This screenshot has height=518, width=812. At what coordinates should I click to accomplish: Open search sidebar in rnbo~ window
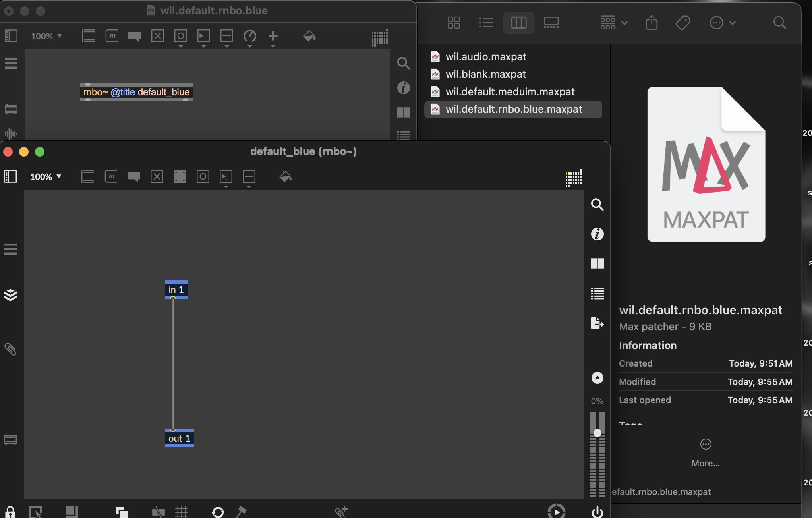pyautogui.click(x=597, y=205)
